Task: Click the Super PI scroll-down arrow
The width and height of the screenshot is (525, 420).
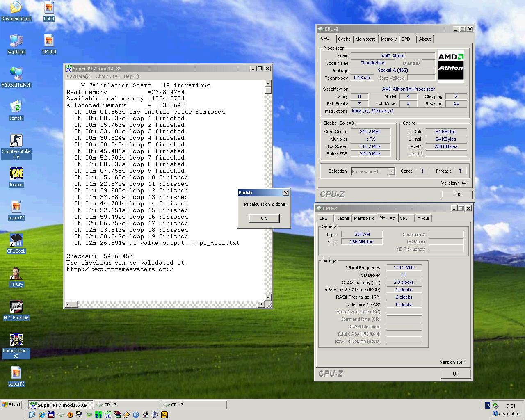Action: click(x=268, y=298)
